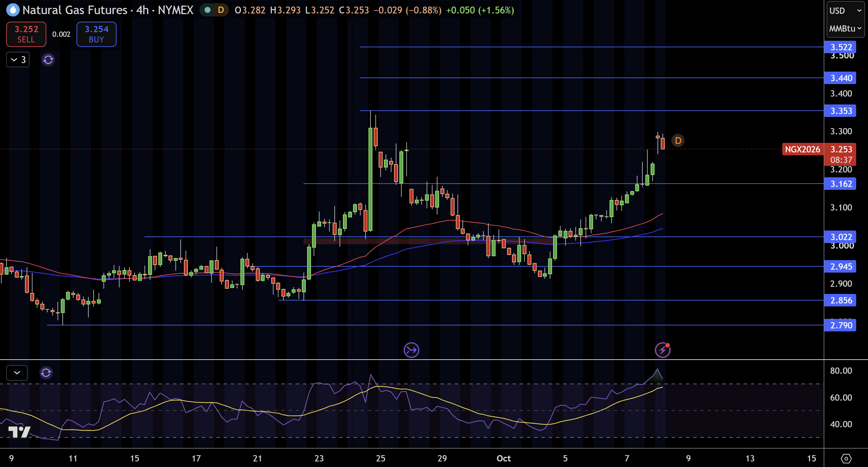Select the 3.022 price level label
The image size is (868, 467).
pyautogui.click(x=840, y=237)
